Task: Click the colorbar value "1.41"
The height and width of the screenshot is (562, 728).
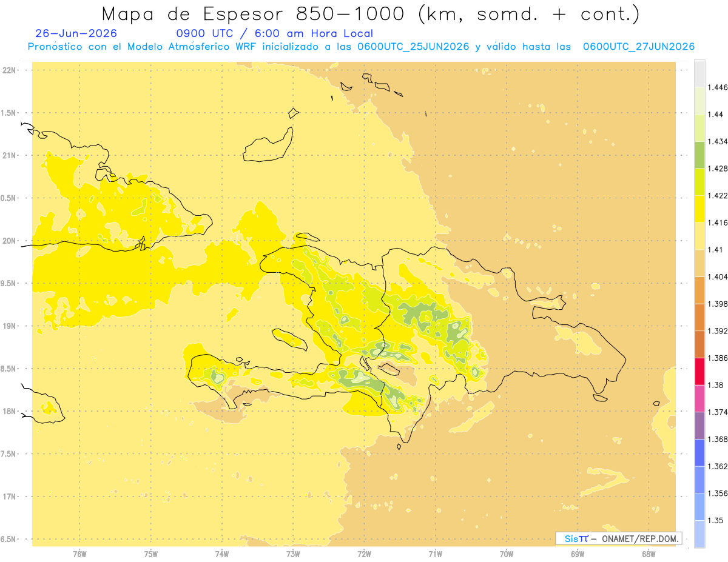Action: point(716,250)
